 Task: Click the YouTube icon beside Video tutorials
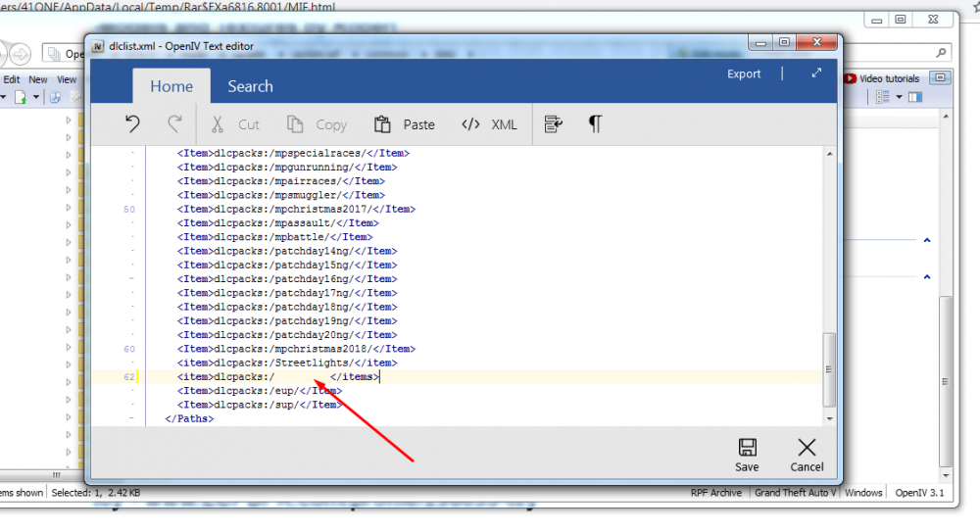pos(850,78)
